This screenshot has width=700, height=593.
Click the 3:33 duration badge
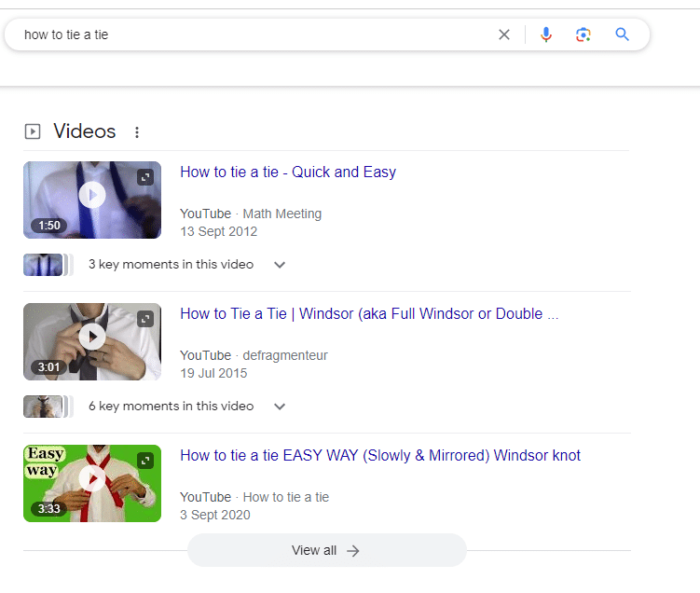pyautogui.click(x=48, y=508)
